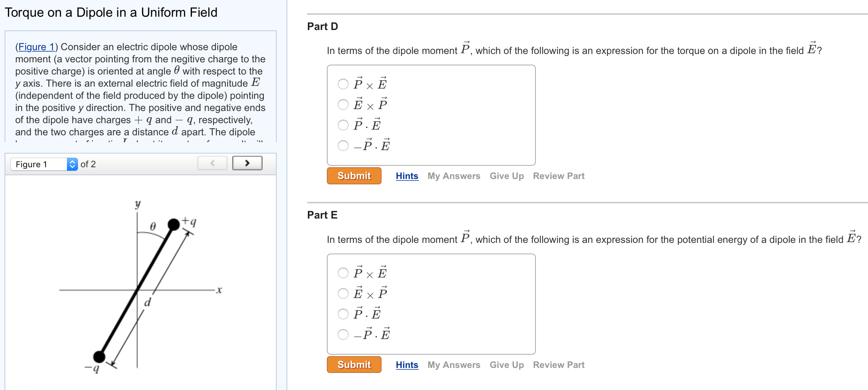Click the Figure 1 hyperlink in the problem text
This screenshot has height=390, width=868.
(36, 47)
